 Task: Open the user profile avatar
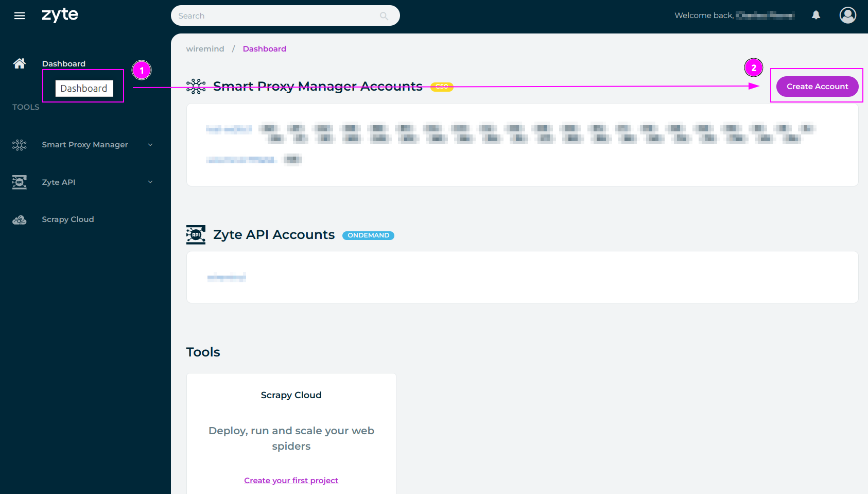pos(848,15)
